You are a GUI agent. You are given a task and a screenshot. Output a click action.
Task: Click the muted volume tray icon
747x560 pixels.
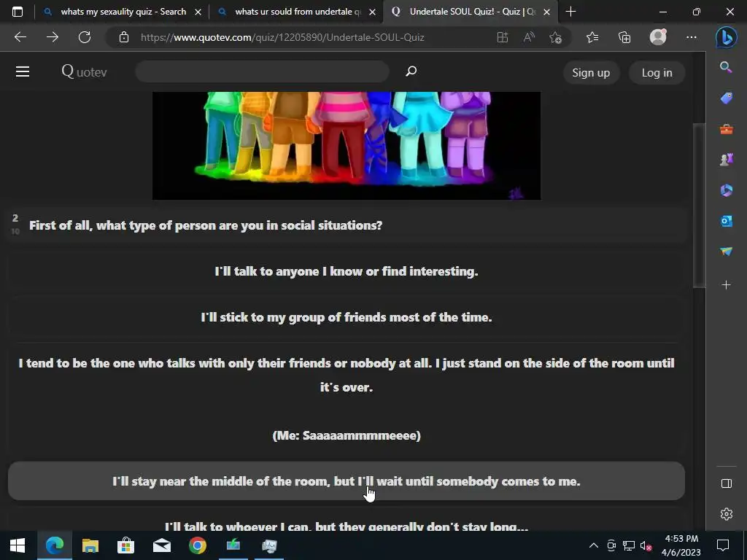click(x=646, y=545)
